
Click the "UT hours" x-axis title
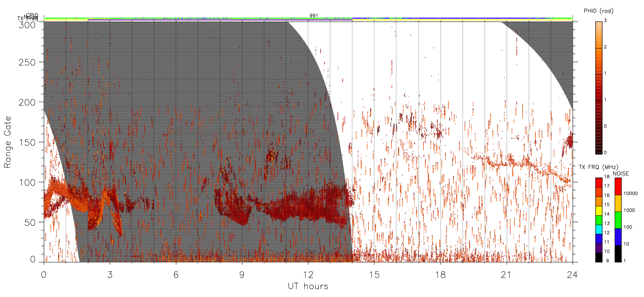[307, 287]
